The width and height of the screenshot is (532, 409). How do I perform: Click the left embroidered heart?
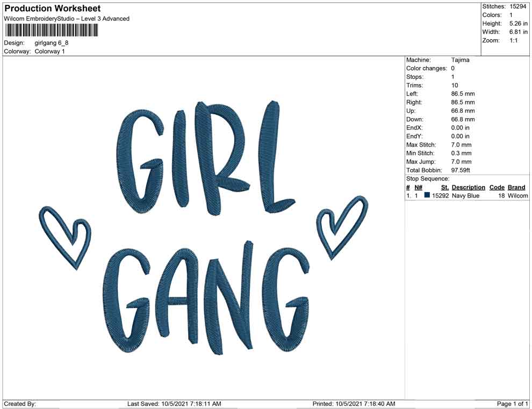click(x=66, y=235)
